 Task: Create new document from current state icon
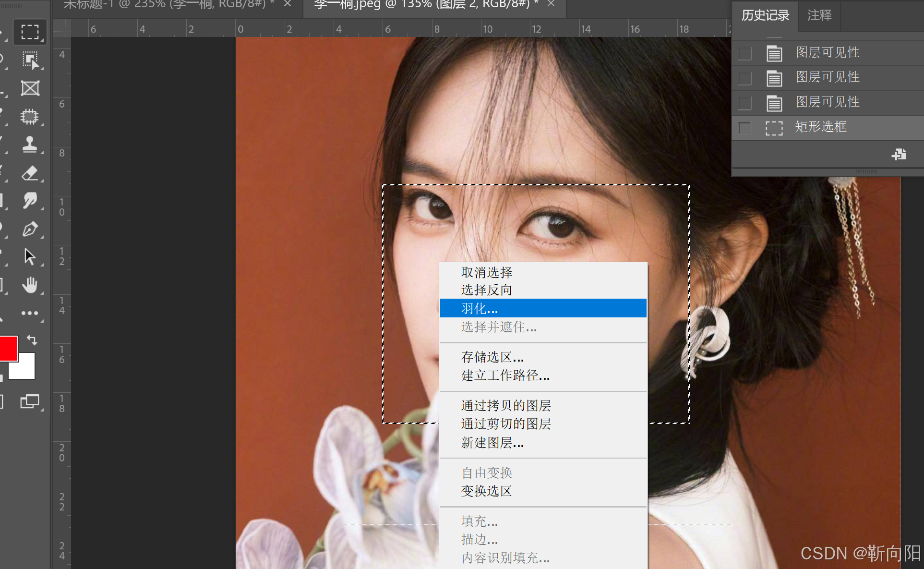(899, 155)
